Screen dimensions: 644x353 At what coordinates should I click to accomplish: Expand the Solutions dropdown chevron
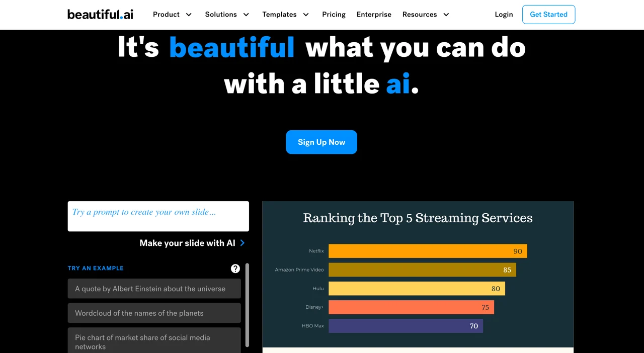246,15
